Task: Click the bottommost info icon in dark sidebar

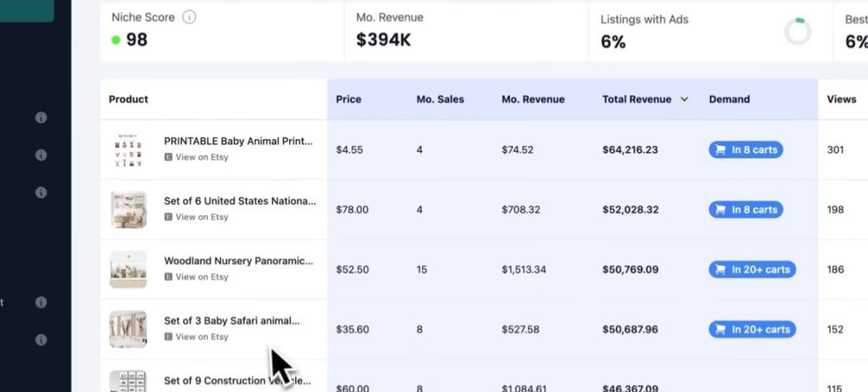Action: tap(41, 339)
